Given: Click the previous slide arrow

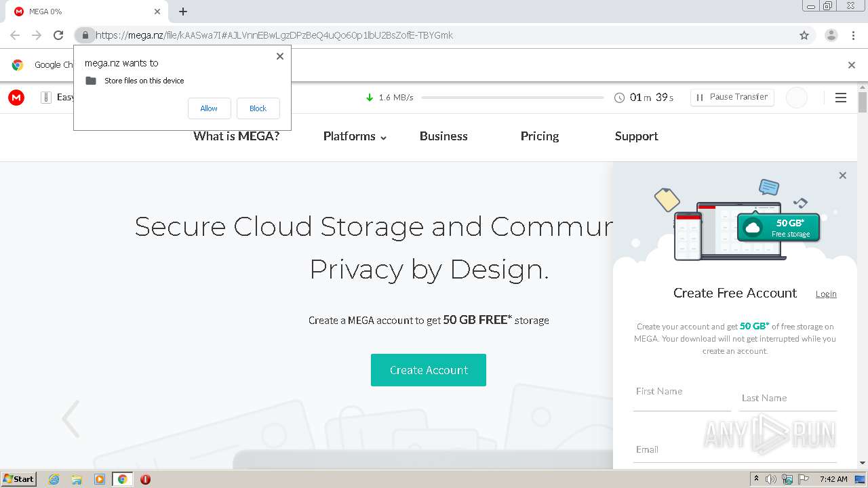Looking at the screenshot, I should (x=71, y=418).
